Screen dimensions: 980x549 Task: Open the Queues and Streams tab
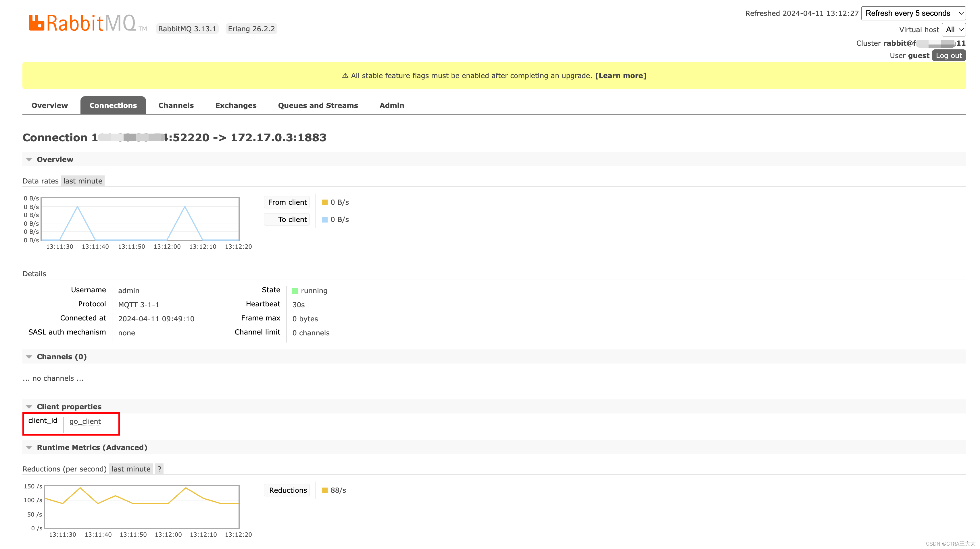[x=318, y=105]
